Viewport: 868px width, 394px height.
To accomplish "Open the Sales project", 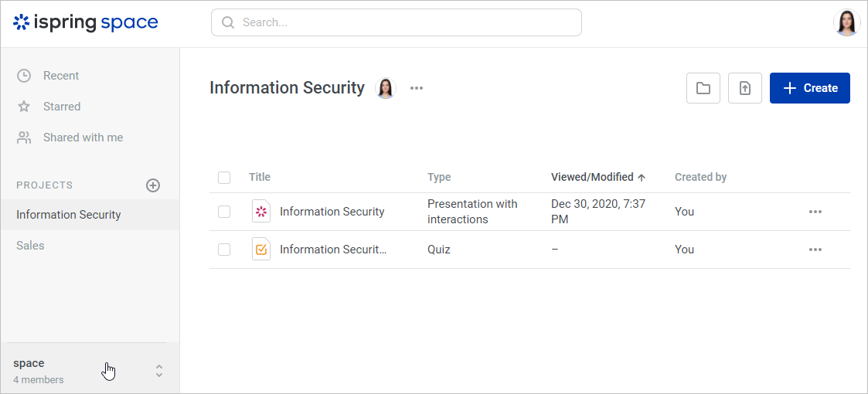I will pos(31,246).
